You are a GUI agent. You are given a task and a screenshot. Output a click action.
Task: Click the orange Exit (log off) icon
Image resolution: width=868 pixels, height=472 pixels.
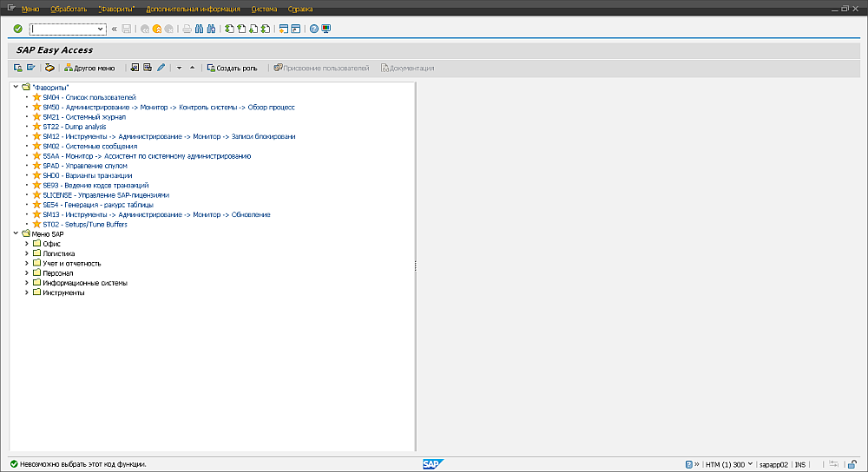(x=156, y=29)
